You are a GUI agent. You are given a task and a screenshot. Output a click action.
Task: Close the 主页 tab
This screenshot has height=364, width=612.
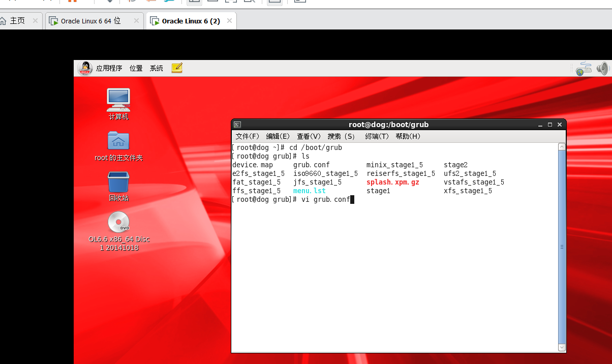pyautogui.click(x=35, y=21)
